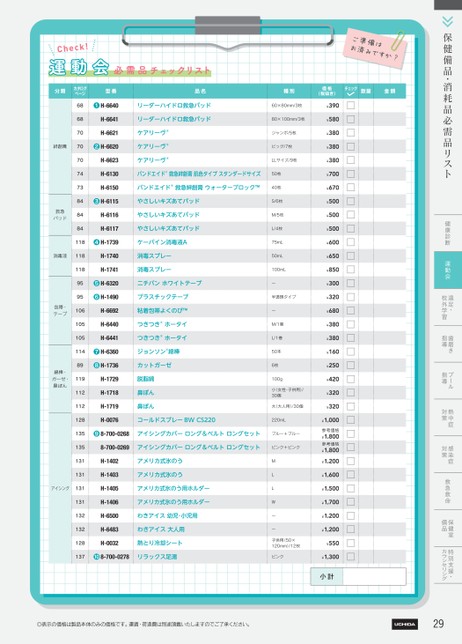This screenshot has height=644, width=462.
Task: Click product name 脱脂綿
Action: [x=145, y=379]
